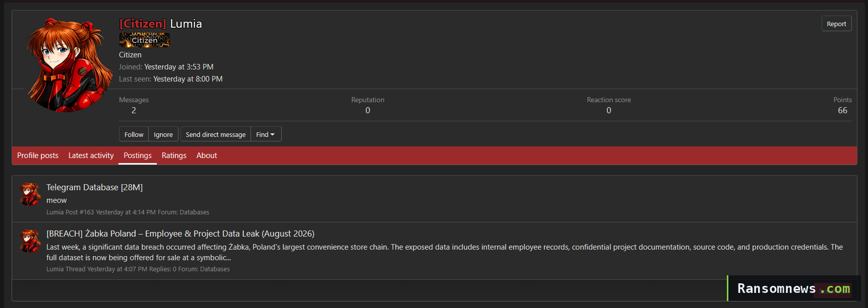
Task: Click the username Lumia heading
Action: click(186, 24)
